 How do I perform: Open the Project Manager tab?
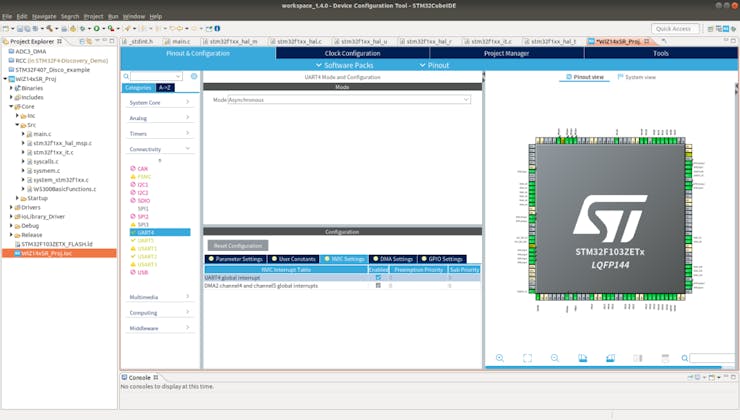pyautogui.click(x=506, y=53)
